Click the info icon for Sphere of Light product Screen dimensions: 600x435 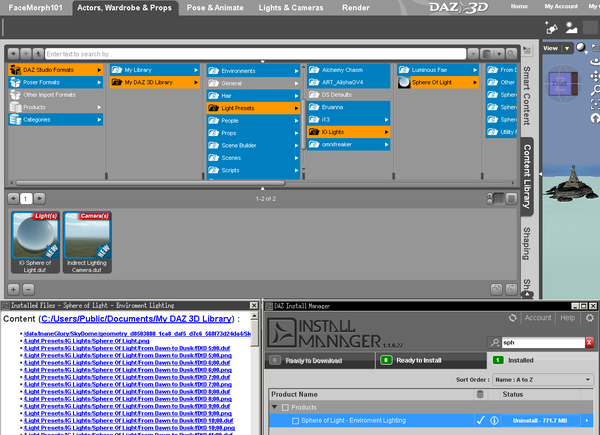[x=494, y=420]
